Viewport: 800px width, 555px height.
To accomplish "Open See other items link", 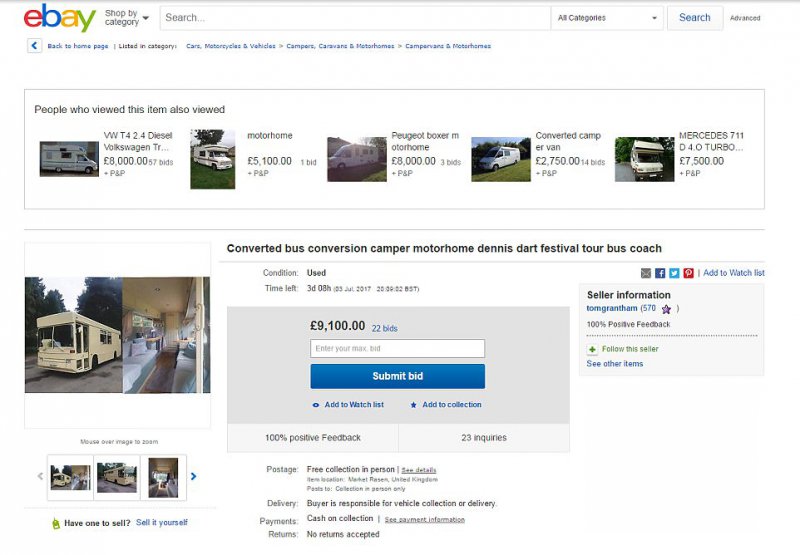I will pos(614,364).
